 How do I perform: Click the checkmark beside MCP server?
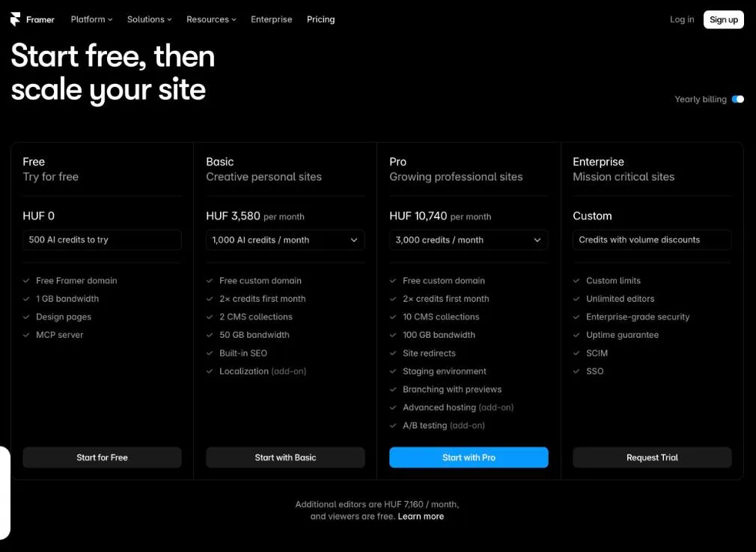(26, 335)
